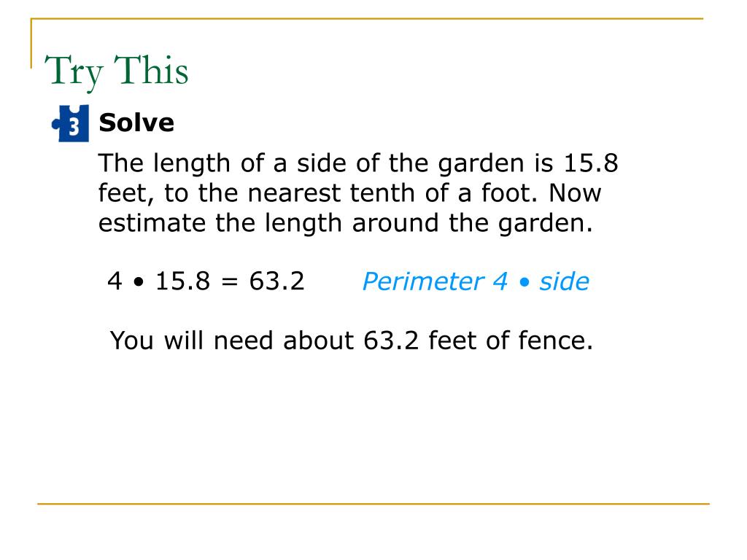747x560 pixels.
Task: Click the gold horizontal line at slide bottom
Action: tap(373, 503)
